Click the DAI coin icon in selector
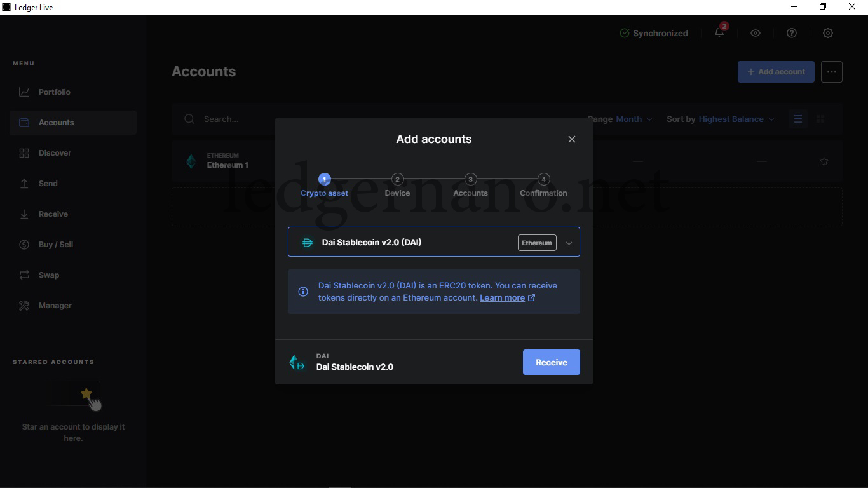Image resolution: width=868 pixels, height=488 pixels. pyautogui.click(x=308, y=242)
